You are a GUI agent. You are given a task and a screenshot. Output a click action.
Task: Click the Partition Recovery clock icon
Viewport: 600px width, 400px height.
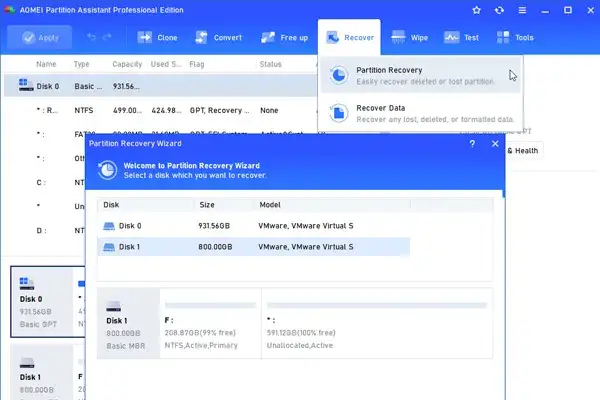pyautogui.click(x=339, y=75)
